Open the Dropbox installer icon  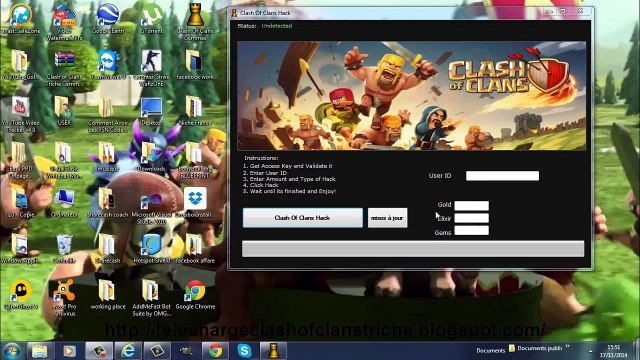coord(195,203)
